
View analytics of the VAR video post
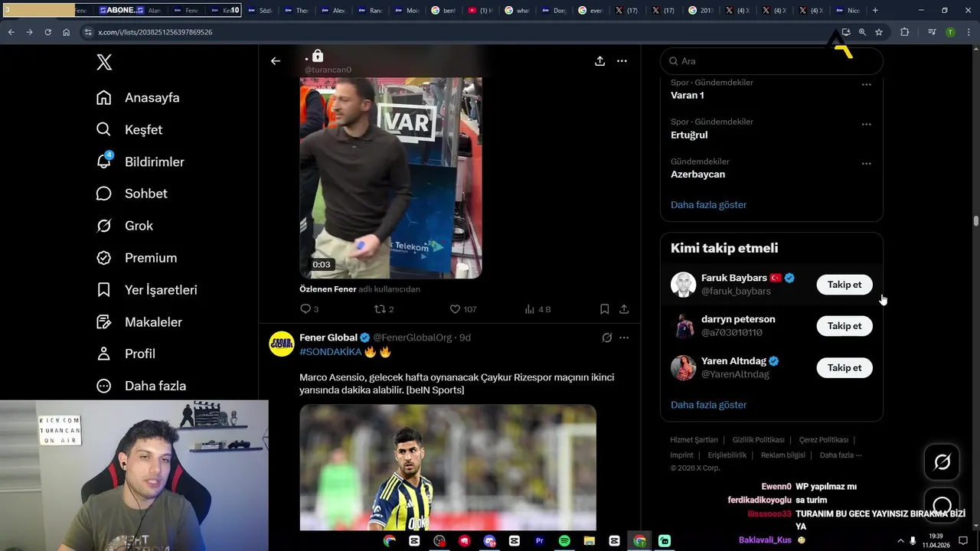tap(537, 309)
